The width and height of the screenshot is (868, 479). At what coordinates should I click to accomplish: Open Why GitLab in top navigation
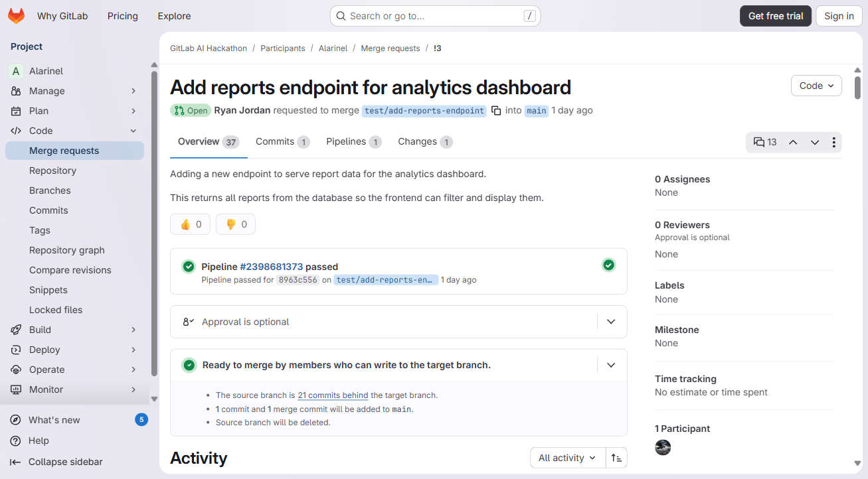(62, 16)
